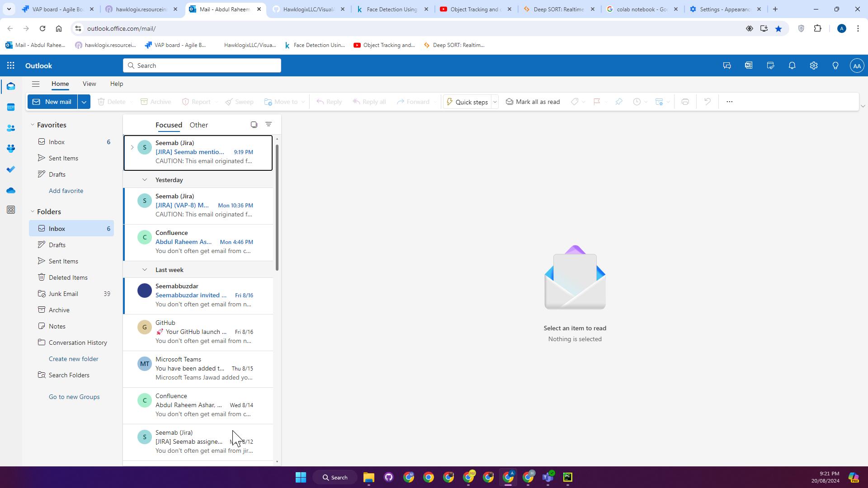
Task: Open the tips lightbulb icon
Action: [x=835, y=66]
